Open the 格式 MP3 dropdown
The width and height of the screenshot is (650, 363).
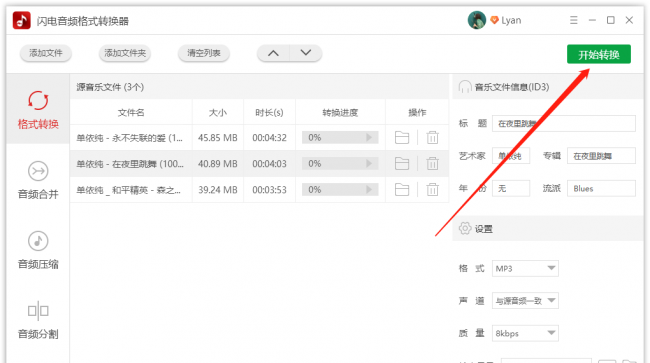(x=525, y=269)
